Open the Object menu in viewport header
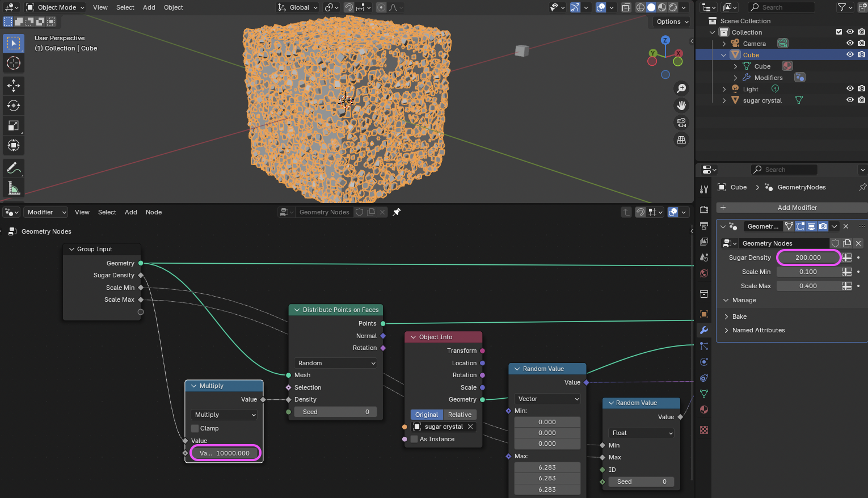Screen dimensions: 868x498 173,7
